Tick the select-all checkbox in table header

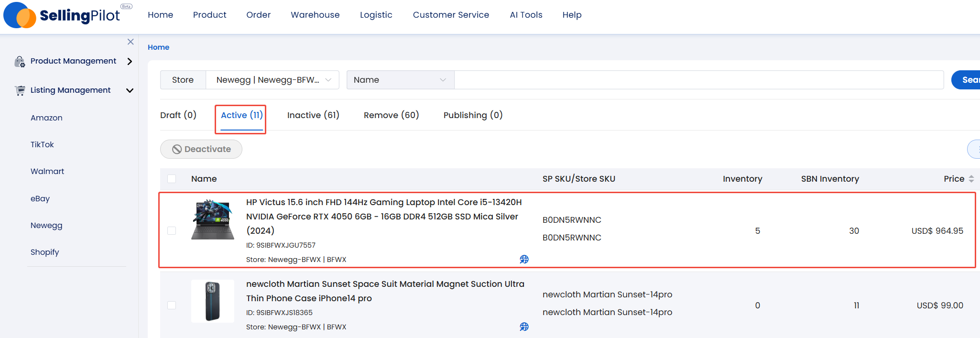click(172, 179)
